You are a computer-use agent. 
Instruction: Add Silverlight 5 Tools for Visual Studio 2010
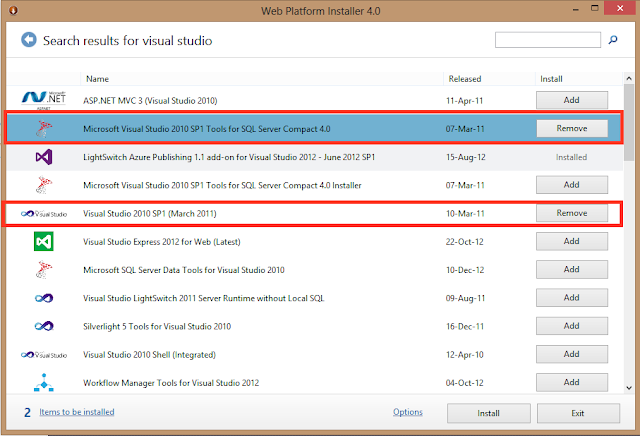[x=572, y=326]
